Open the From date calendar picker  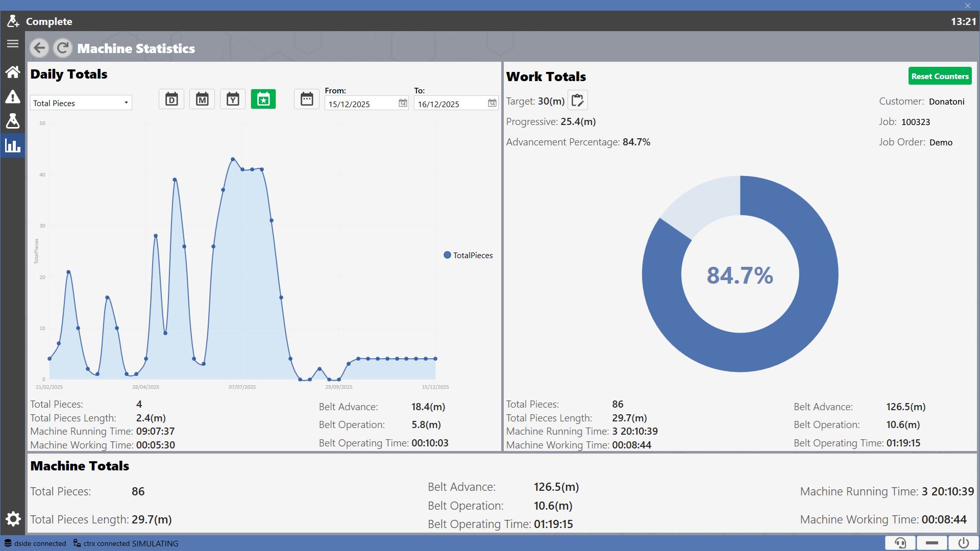point(403,104)
